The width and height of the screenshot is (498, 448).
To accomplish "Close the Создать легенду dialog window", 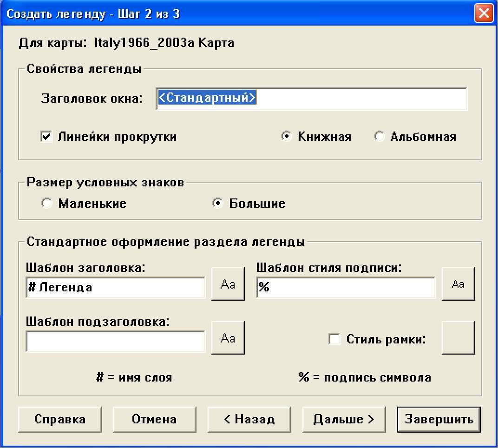I will pos(484,14).
